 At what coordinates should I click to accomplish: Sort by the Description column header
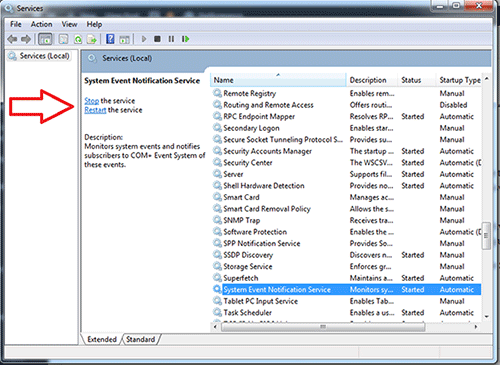point(372,80)
